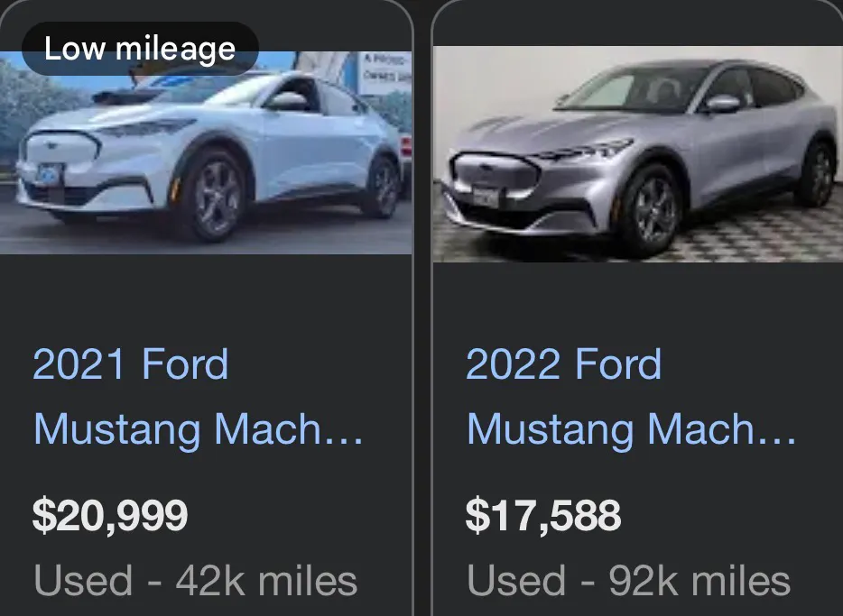Click the "Low mileage" badge
The image size is (843, 616).
pos(140,49)
